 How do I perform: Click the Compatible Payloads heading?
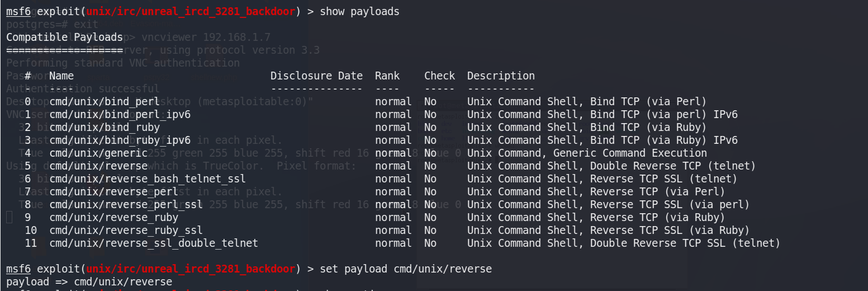pos(64,37)
